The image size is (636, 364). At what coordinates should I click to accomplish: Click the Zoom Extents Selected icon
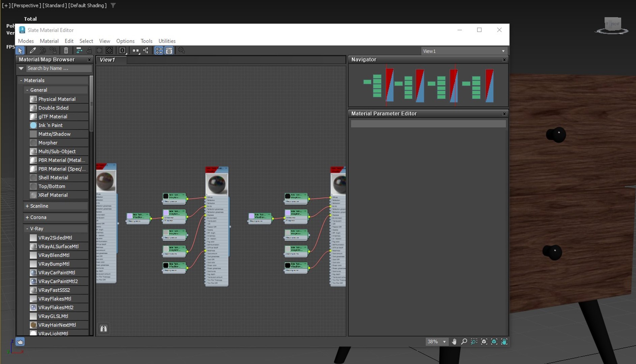click(x=494, y=342)
